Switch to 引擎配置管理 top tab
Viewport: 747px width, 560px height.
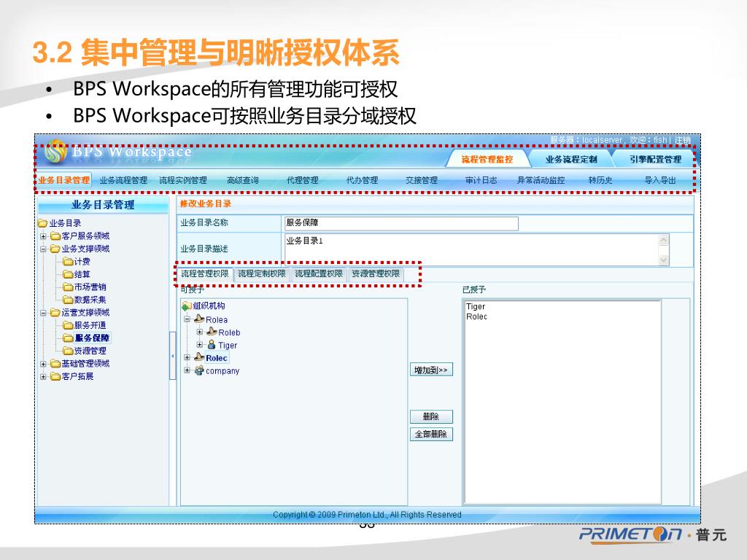(x=655, y=160)
